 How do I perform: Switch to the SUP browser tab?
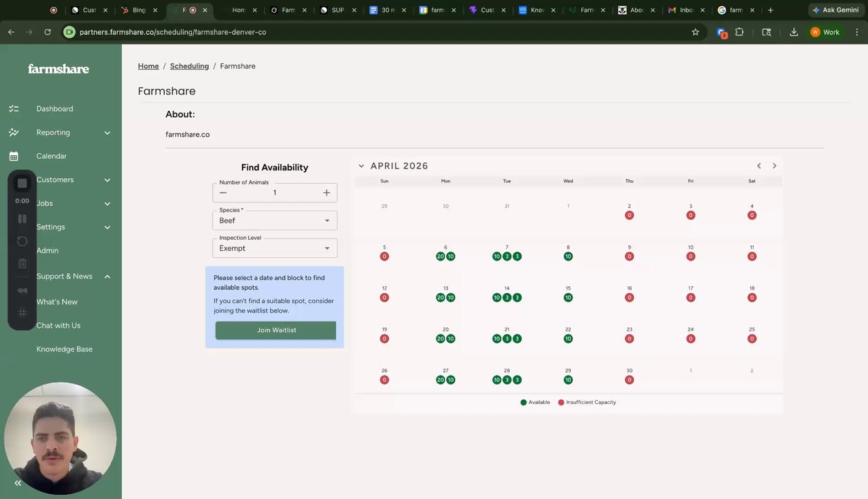coord(339,10)
